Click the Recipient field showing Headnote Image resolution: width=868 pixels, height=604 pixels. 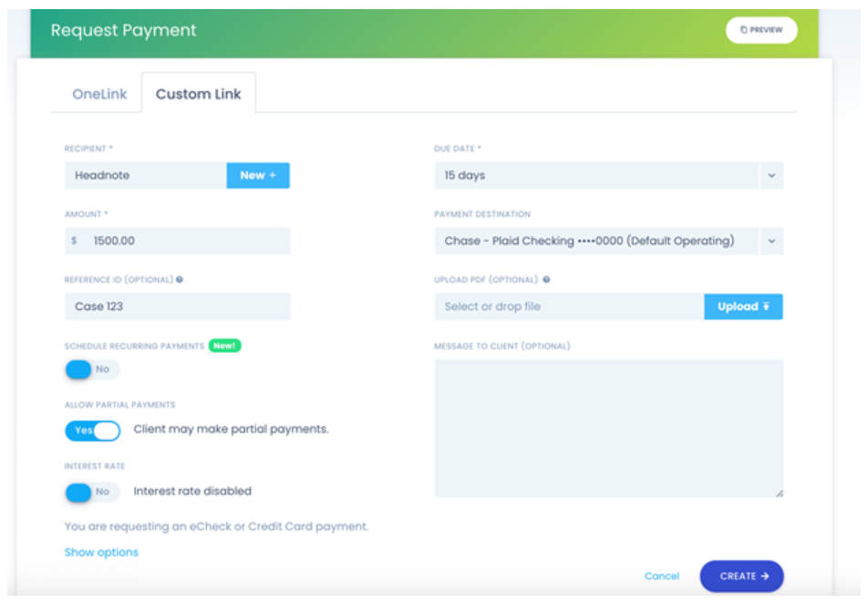click(146, 175)
